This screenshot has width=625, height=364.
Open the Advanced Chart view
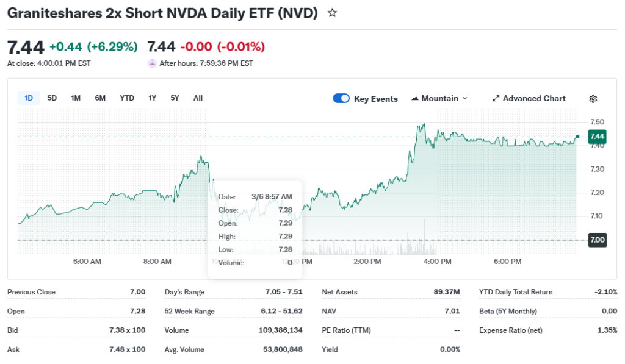coord(529,99)
